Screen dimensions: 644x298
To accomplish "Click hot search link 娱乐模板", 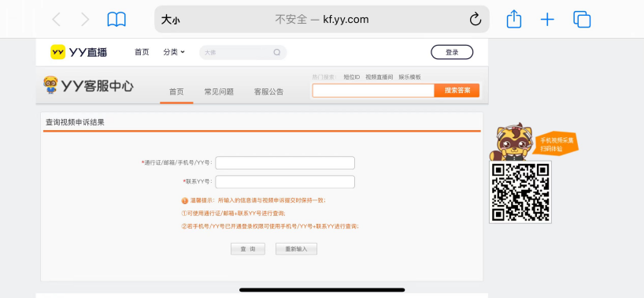I will (409, 76).
